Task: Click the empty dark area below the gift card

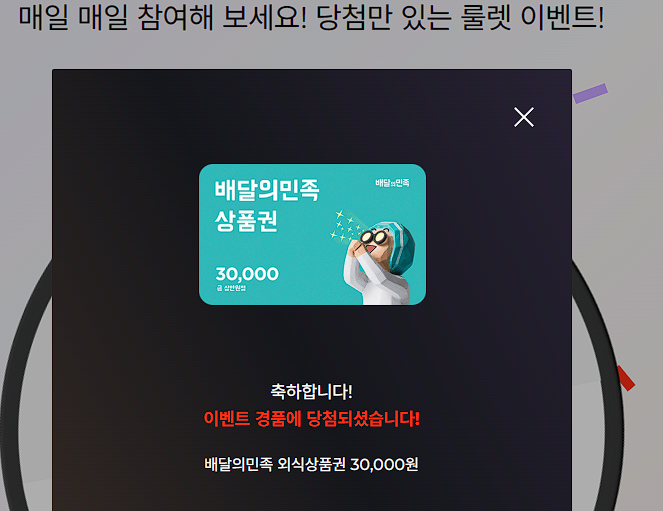Action: click(x=312, y=342)
